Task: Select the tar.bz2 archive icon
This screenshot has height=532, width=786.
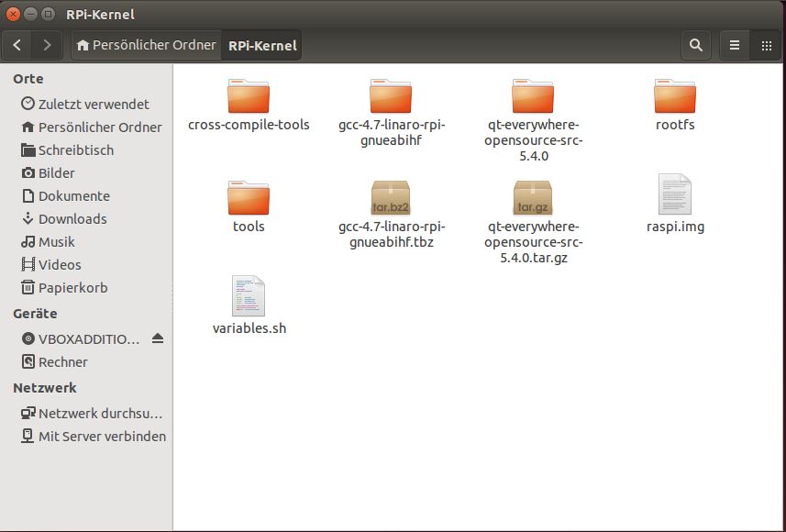Action: [391, 197]
